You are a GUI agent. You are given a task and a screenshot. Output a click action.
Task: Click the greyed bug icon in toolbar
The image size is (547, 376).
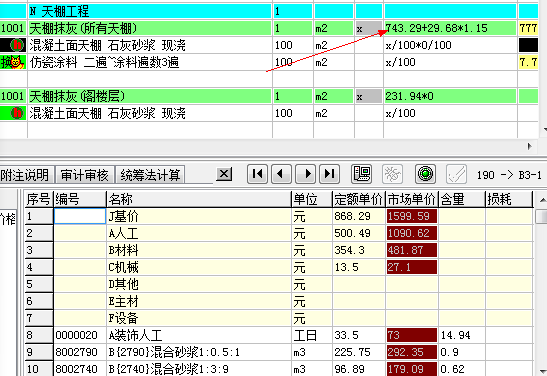[392, 174]
